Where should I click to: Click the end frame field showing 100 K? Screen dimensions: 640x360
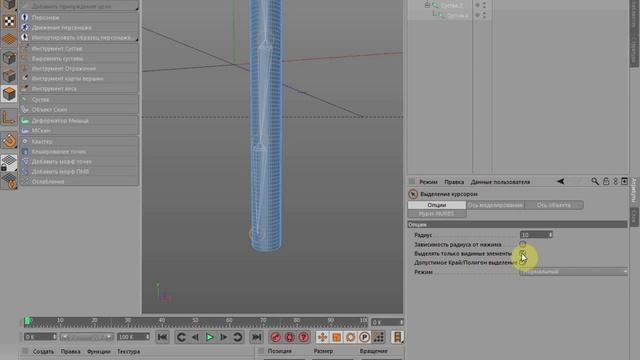pyautogui.click(x=133, y=337)
